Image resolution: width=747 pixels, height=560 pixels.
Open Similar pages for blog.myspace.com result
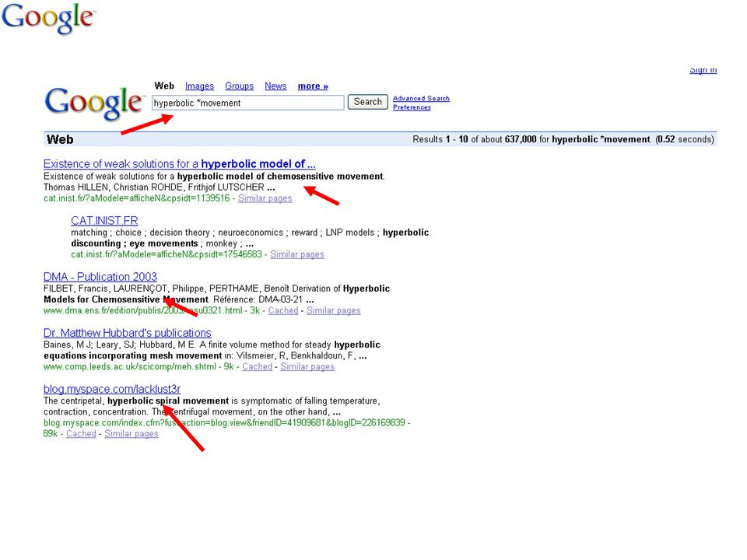[132, 434]
